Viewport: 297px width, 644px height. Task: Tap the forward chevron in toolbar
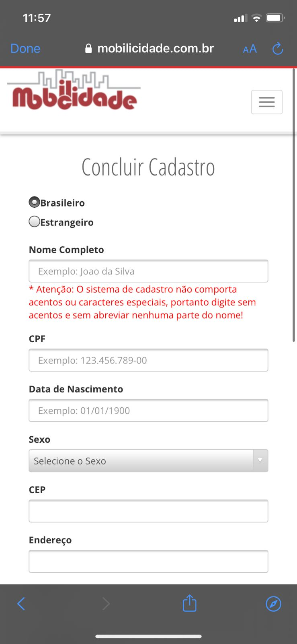point(106,604)
